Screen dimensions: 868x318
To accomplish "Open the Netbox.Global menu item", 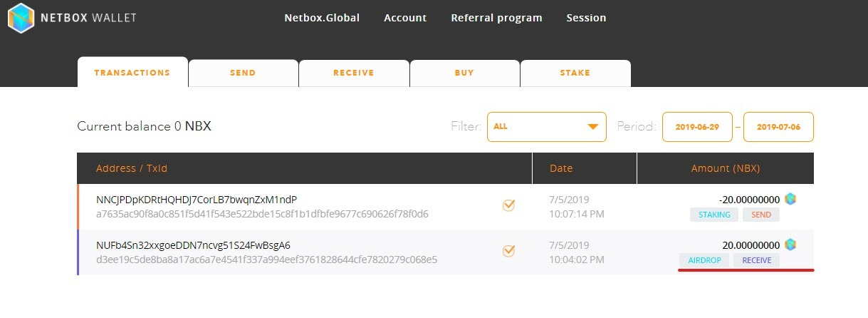I will (322, 18).
